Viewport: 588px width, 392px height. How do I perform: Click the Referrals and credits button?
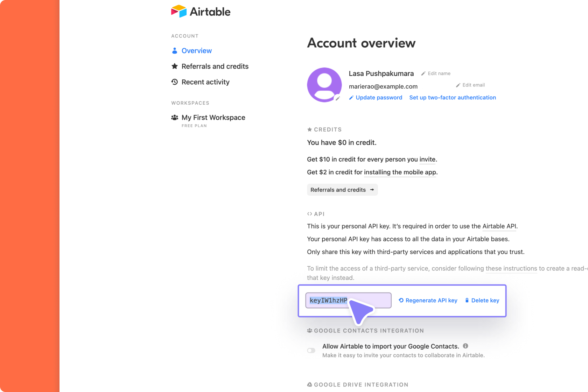(342, 190)
